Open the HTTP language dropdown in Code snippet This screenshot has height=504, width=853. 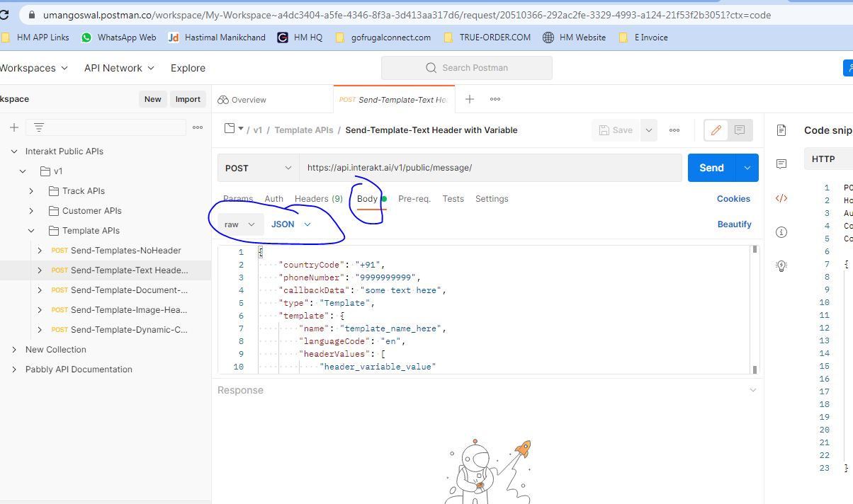point(828,159)
